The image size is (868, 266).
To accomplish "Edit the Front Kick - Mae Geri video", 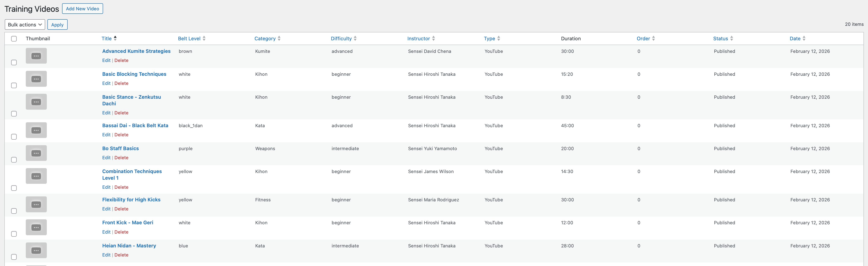I will [106, 232].
